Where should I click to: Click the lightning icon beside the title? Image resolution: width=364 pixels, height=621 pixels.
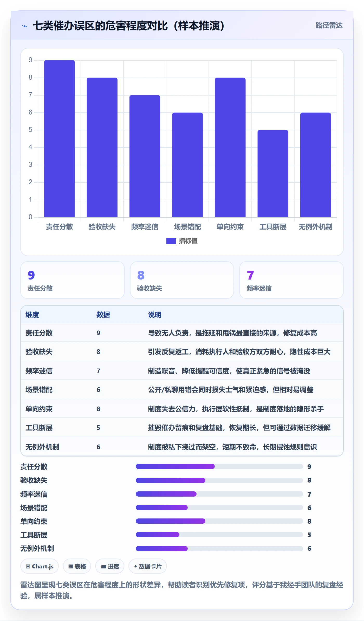(x=25, y=26)
